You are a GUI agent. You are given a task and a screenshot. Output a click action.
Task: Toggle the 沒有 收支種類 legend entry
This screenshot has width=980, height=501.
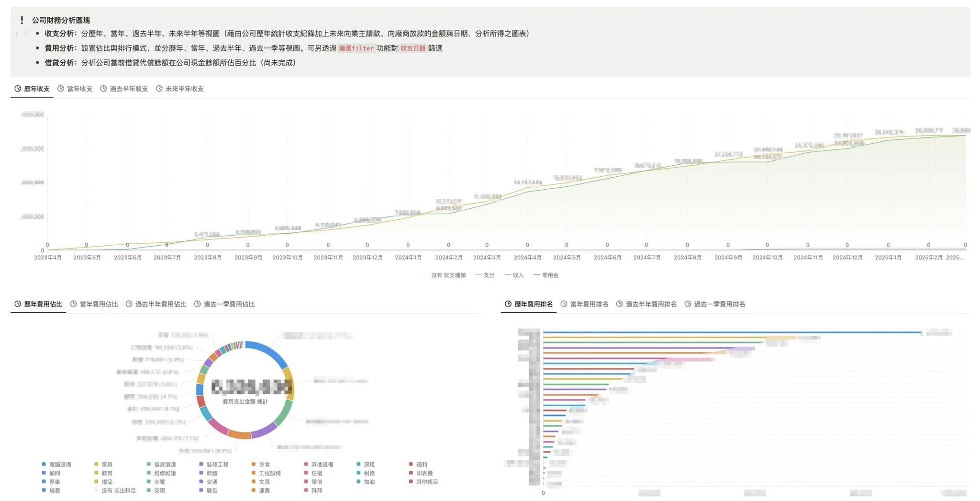point(445,275)
